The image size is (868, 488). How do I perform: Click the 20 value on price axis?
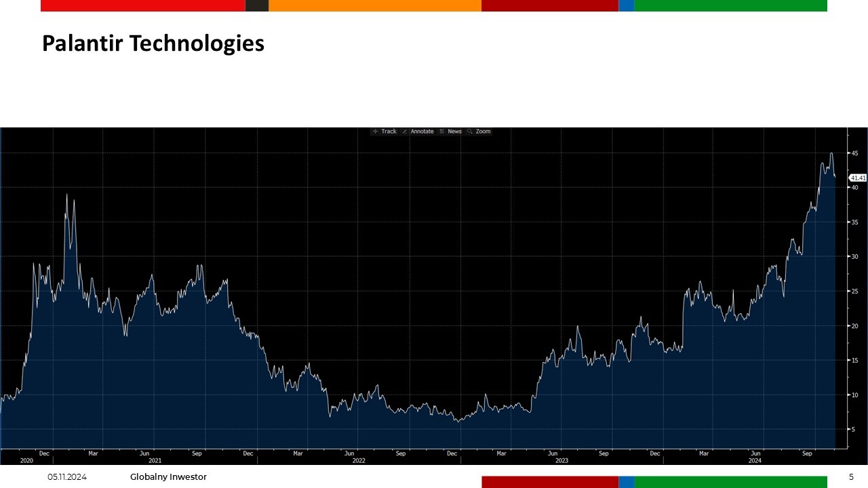tap(855, 326)
